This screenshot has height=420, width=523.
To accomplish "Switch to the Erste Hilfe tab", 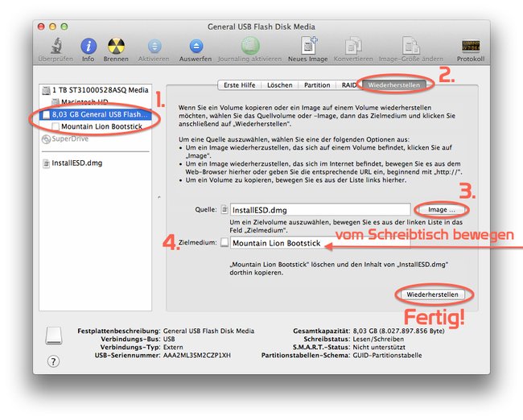I will [x=240, y=85].
